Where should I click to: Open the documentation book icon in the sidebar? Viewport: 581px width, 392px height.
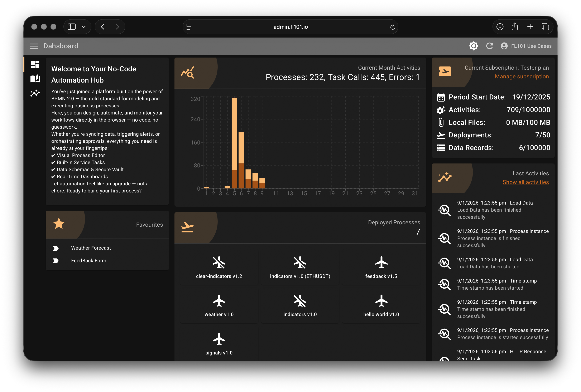click(35, 79)
